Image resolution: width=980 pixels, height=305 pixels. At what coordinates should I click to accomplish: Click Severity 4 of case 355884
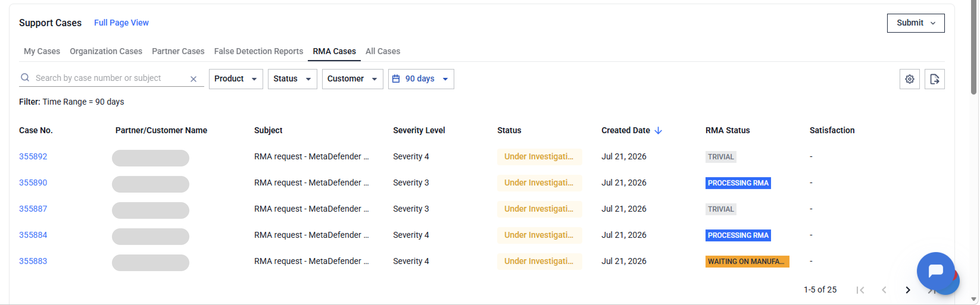(411, 235)
